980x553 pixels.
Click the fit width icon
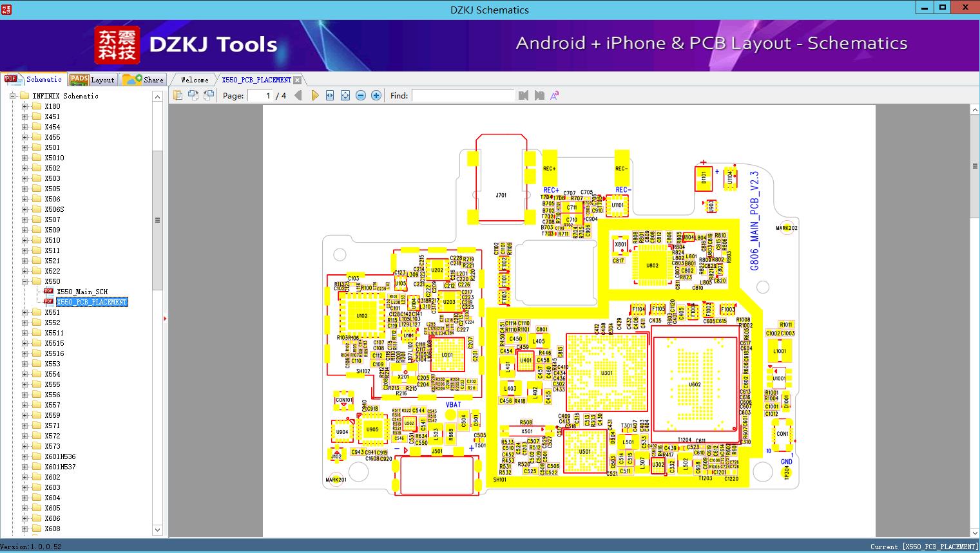click(330, 95)
